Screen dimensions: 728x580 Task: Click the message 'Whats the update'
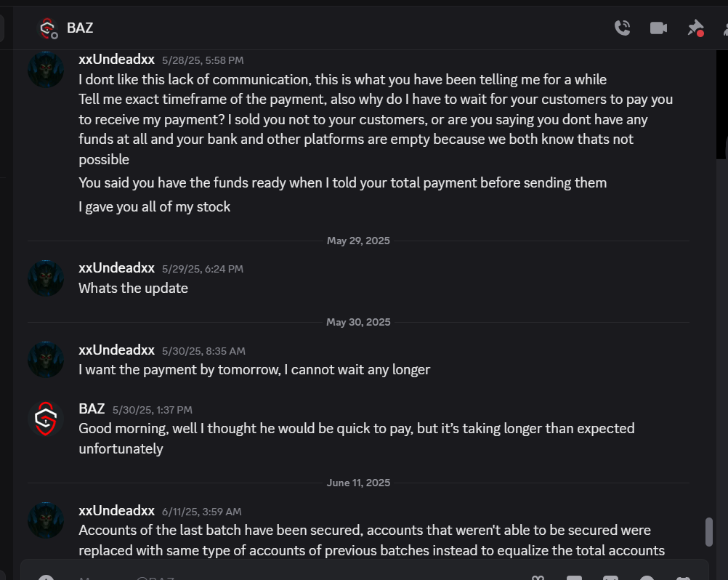point(133,289)
